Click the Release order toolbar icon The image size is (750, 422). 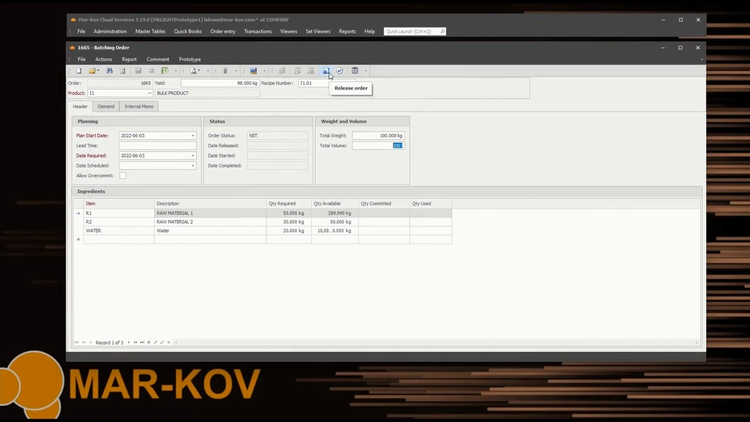click(x=326, y=71)
